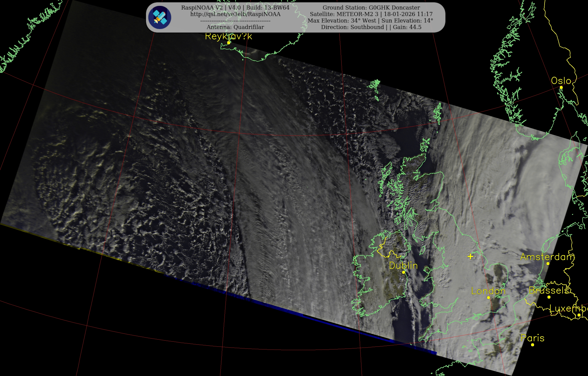
Task: Click the Satellite METEOR-M2 3 text line
Action: 371,14
